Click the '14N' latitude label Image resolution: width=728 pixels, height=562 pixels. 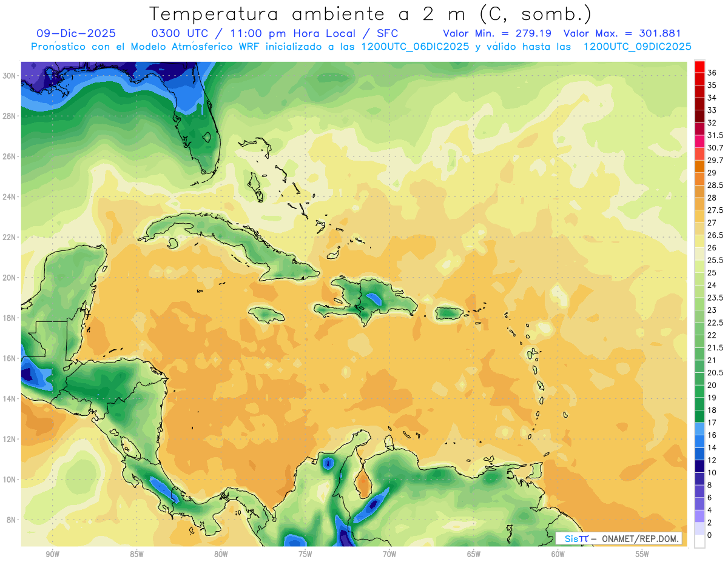[10, 398]
